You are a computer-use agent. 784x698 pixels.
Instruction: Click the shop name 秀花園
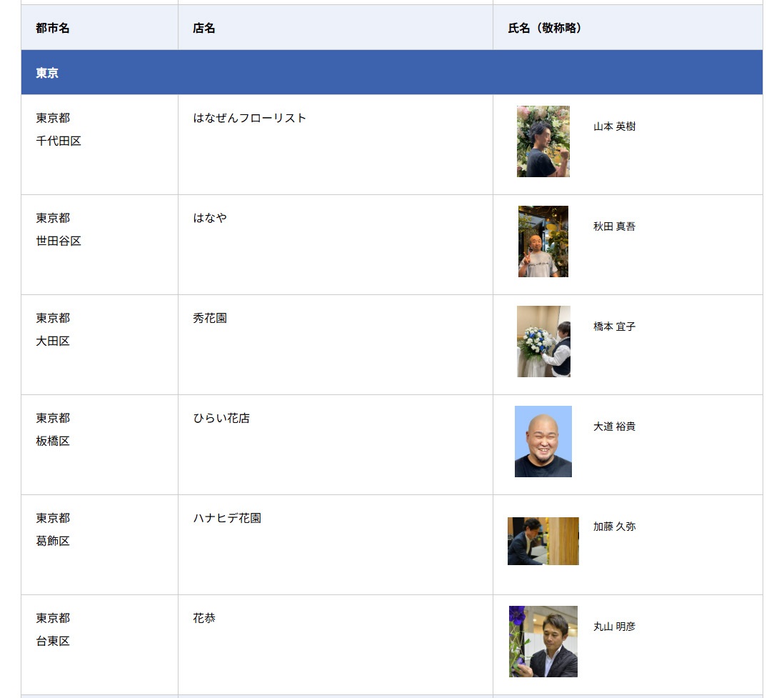tap(210, 318)
